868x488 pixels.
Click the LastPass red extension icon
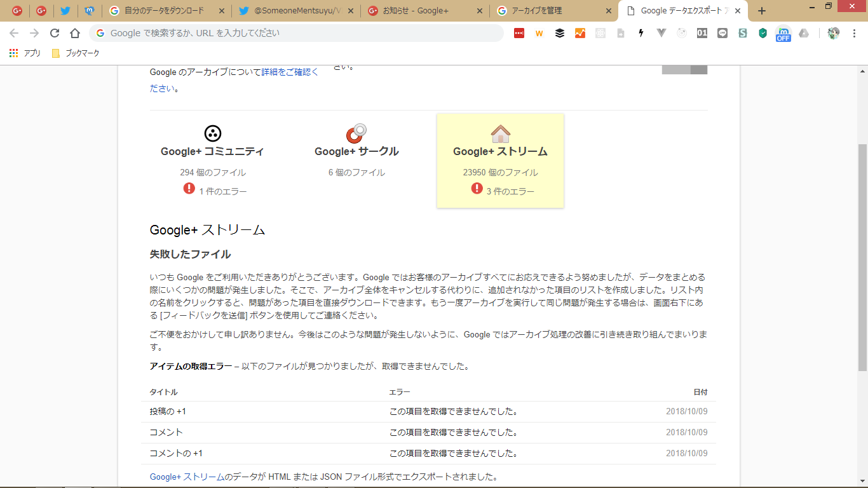pos(519,34)
